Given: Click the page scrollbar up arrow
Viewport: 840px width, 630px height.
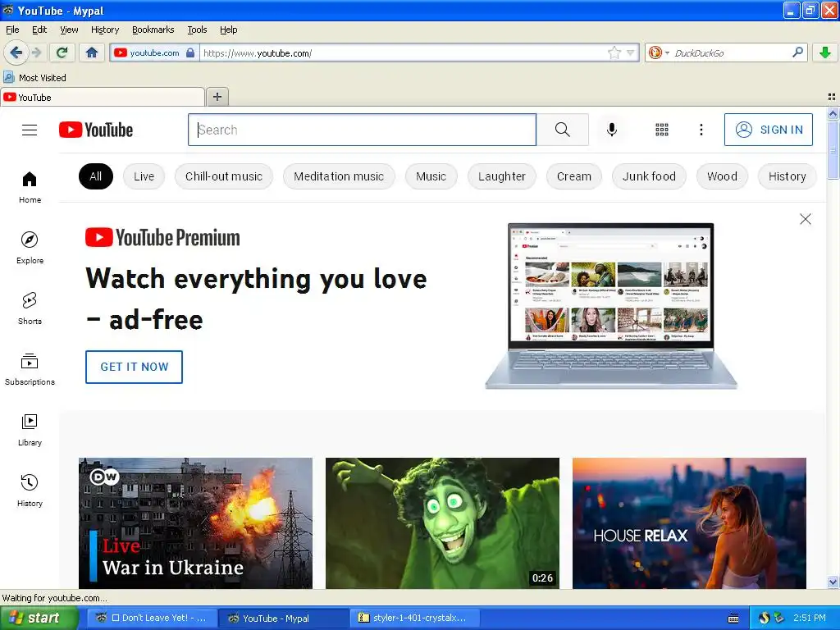Looking at the screenshot, I should coord(833,113).
